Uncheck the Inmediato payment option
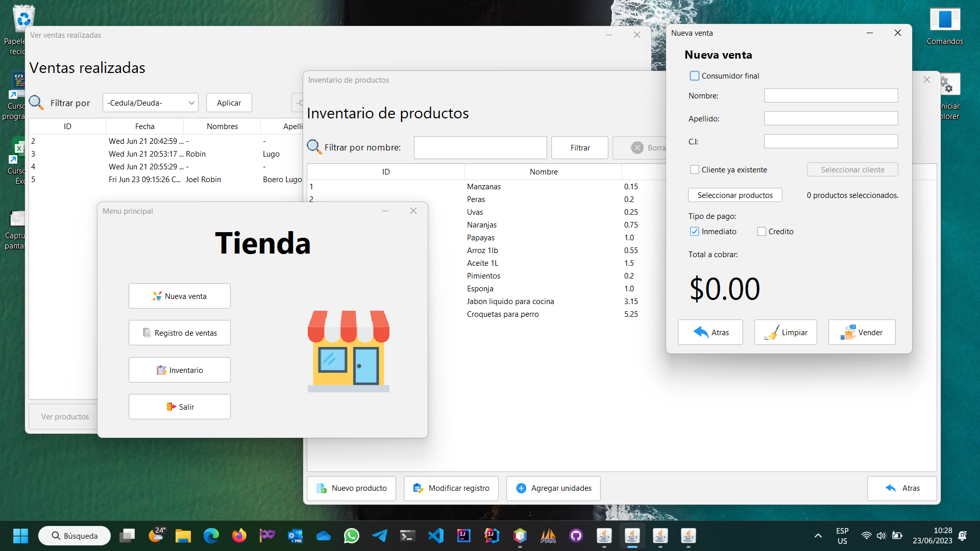980x551 pixels. point(695,232)
